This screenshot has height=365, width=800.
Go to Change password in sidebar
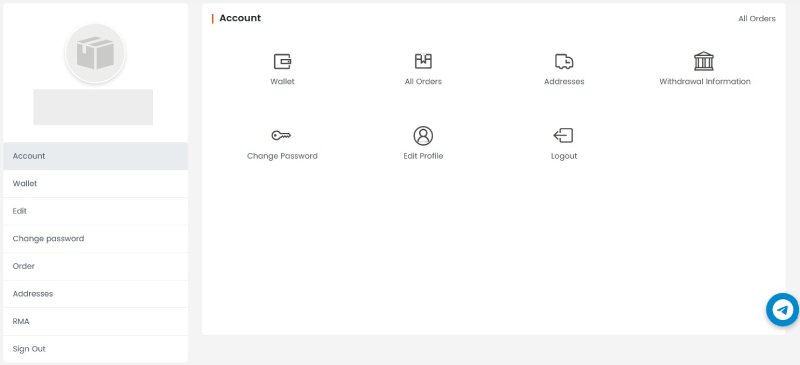95,238
